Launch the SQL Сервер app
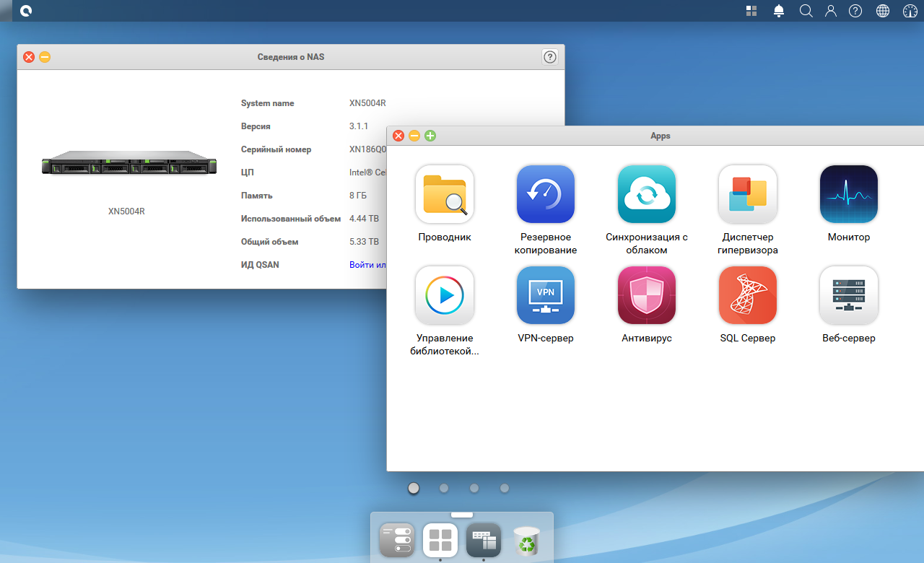 coord(748,295)
